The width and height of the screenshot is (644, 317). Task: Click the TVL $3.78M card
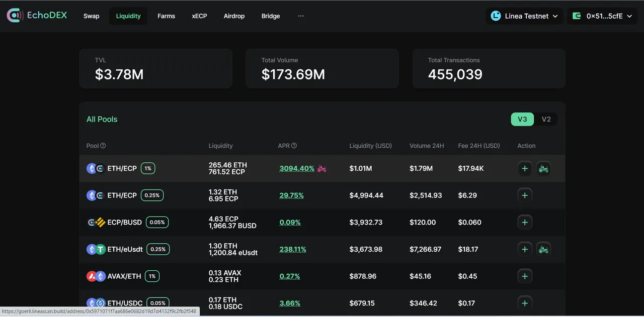(155, 68)
